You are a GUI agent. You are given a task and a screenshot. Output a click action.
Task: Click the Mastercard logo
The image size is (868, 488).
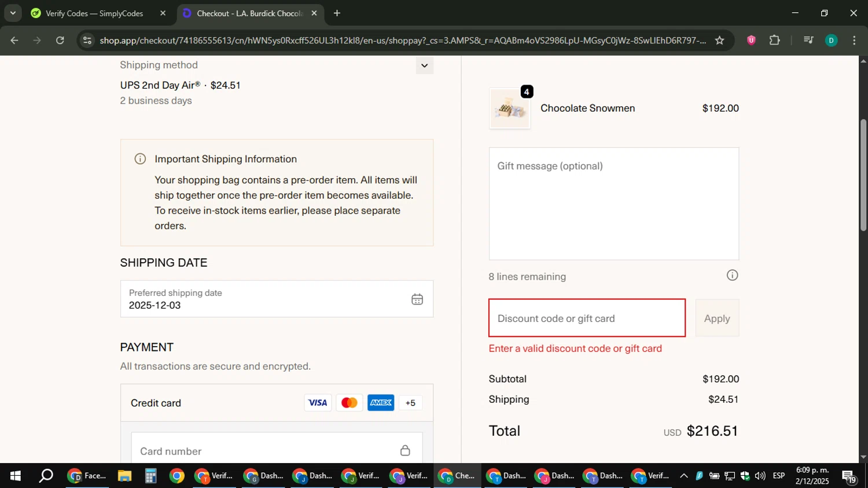coord(349,403)
